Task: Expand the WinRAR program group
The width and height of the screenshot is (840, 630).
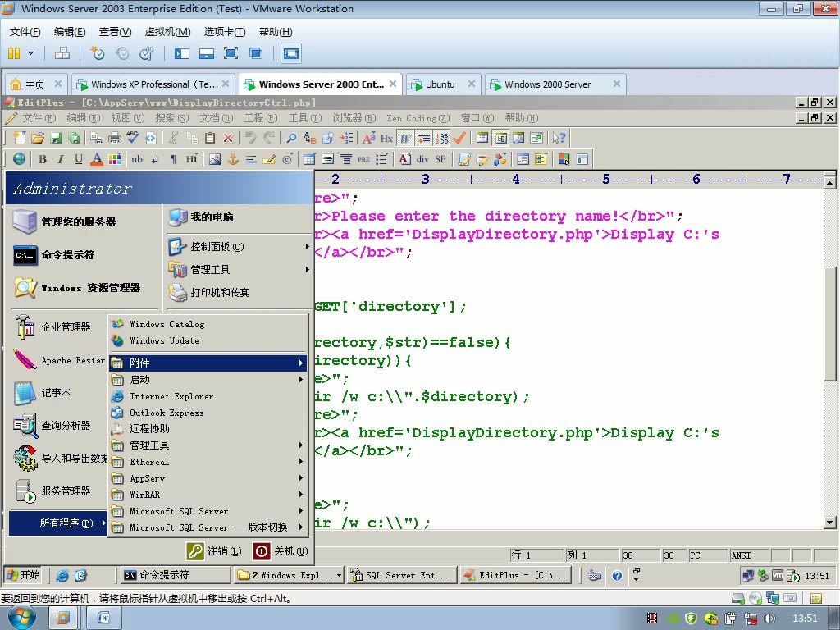Action: [x=208, y=495]
